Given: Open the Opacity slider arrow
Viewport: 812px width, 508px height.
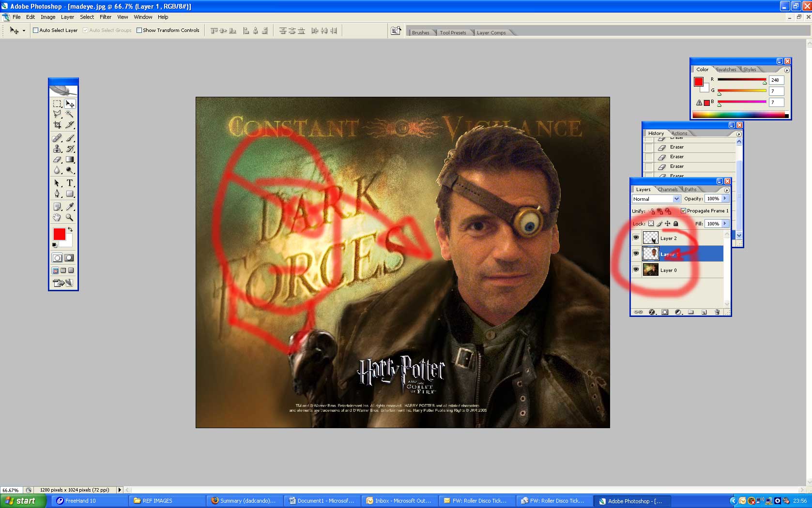Looking at the screenshot, I should (725, 198).
